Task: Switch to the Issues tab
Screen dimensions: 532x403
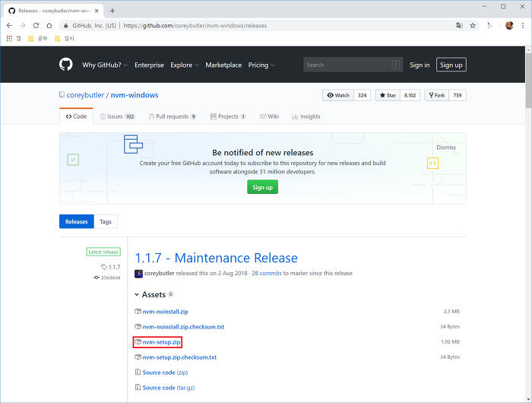Action: [118, 116]
